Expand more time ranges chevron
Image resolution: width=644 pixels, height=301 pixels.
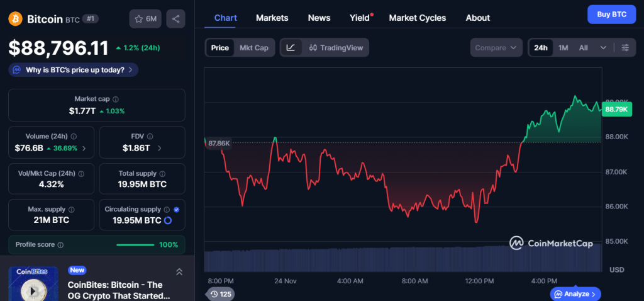click(x=603, y=48)
